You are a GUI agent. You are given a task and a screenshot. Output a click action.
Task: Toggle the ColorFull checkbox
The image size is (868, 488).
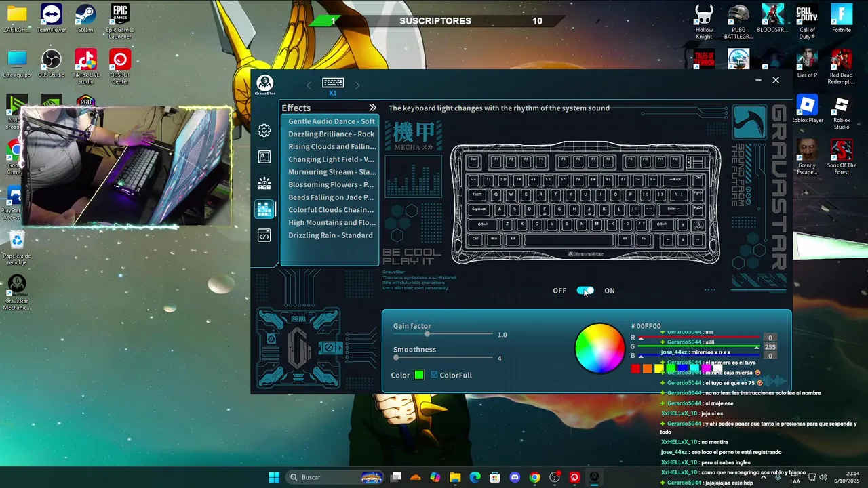point(434,375)
